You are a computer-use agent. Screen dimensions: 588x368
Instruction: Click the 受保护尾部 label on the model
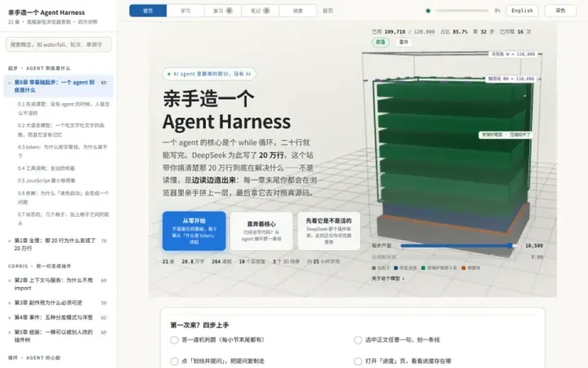point(506,134)
